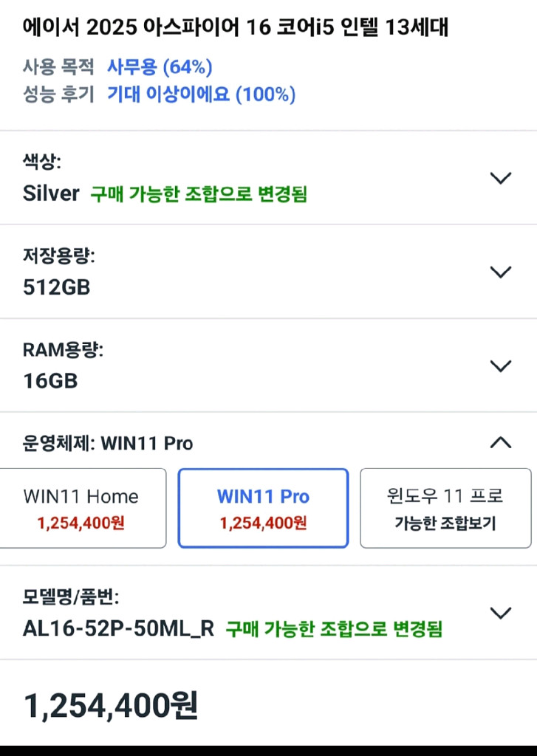Expand the 저장용량 options chevron
Viewport: 537px width, 756px height.
501,272
